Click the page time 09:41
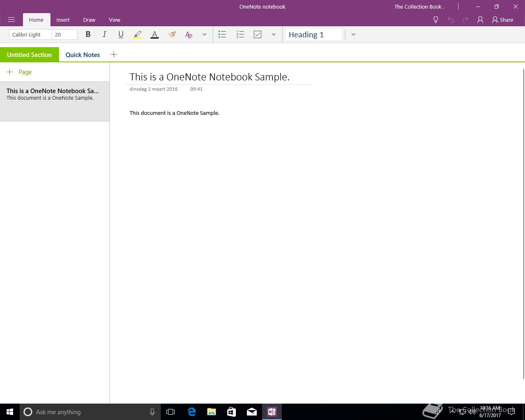This screenshot has height=420, width=525. [x=196, y=89]
